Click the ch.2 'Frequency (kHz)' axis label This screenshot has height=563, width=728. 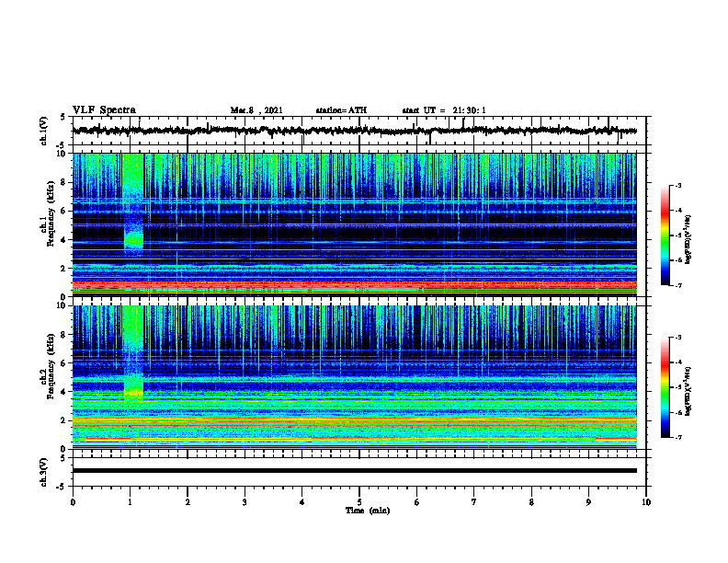click(51, 366)
